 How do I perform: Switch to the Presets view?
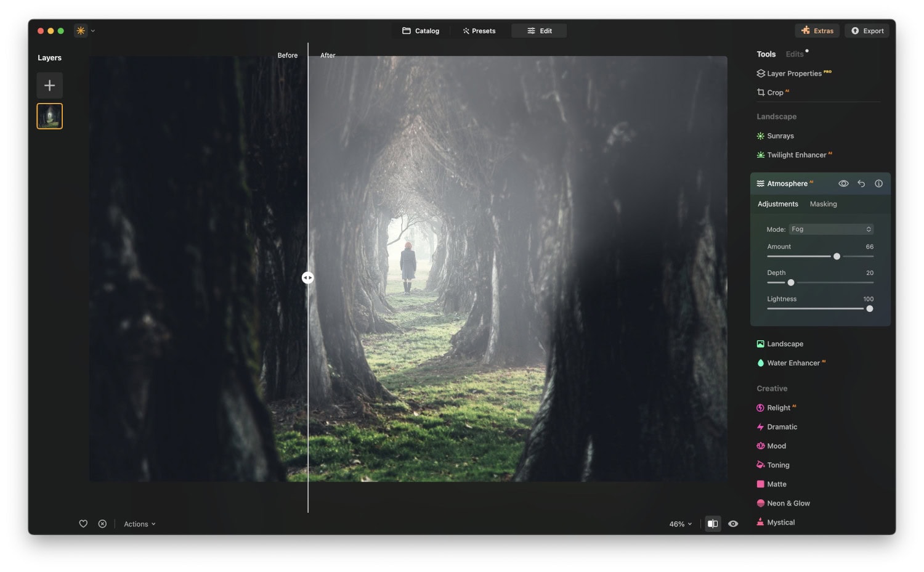point(479,30)
